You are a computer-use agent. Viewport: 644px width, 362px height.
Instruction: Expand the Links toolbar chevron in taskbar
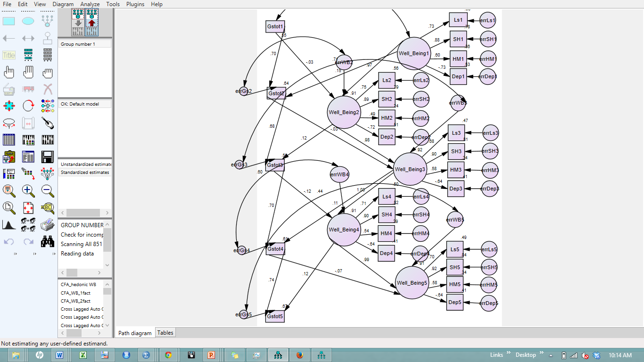pyautogui.click(x=509, y=353)
